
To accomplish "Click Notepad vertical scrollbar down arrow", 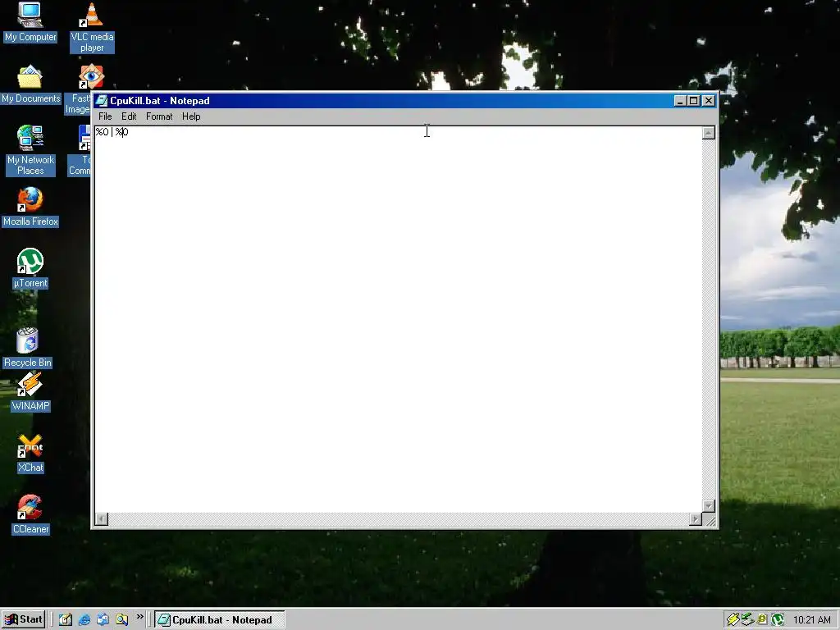I will click(708, 505).
